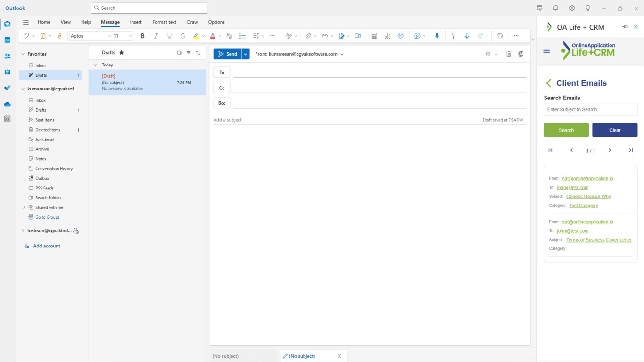Open the Draw ribbon tab

[x=192, y=22]
